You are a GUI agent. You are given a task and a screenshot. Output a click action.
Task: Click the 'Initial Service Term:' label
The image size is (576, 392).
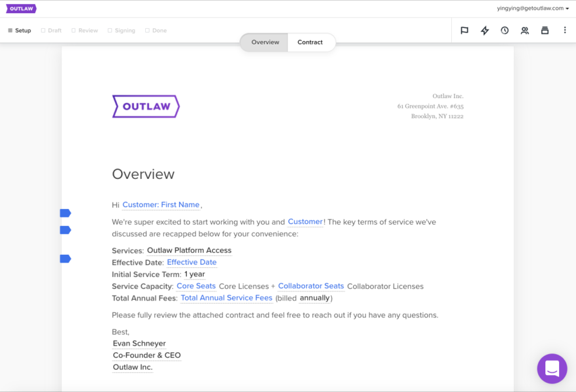click(x=146, y=274)
